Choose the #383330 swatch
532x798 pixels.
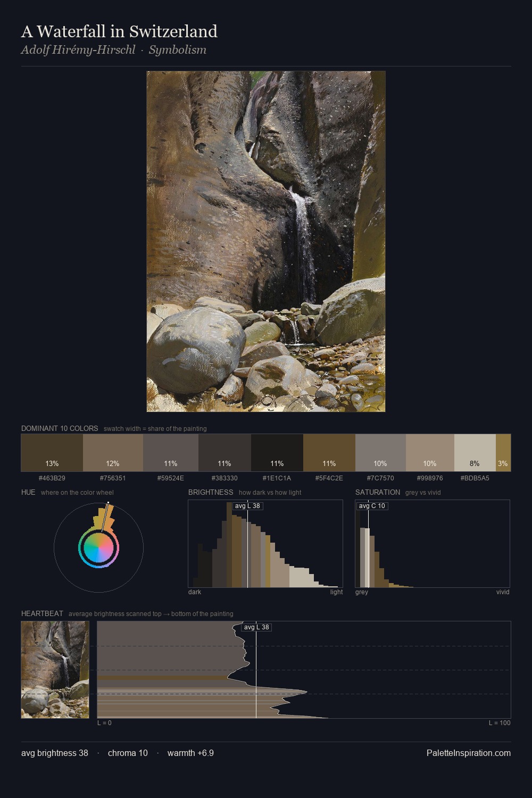225,453
